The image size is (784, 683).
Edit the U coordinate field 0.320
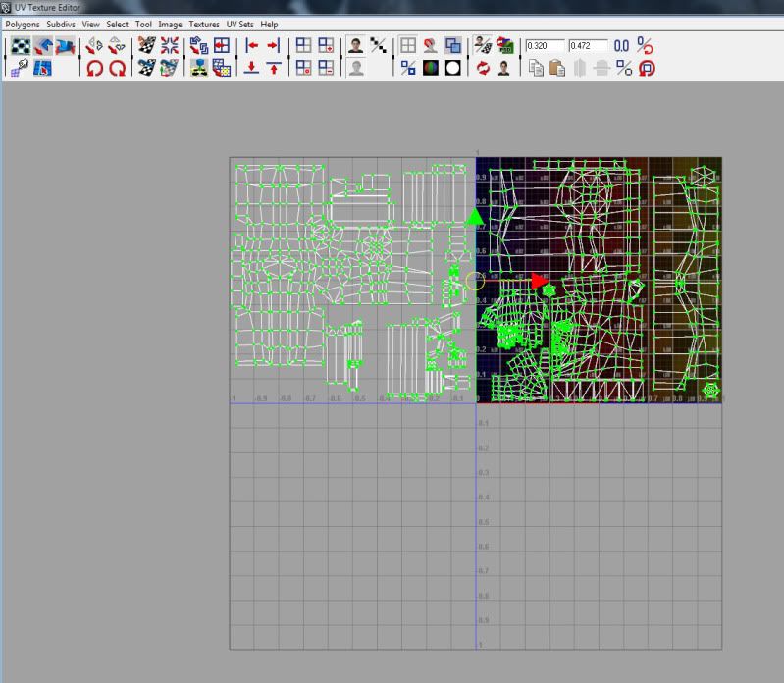tap(545, 46)
